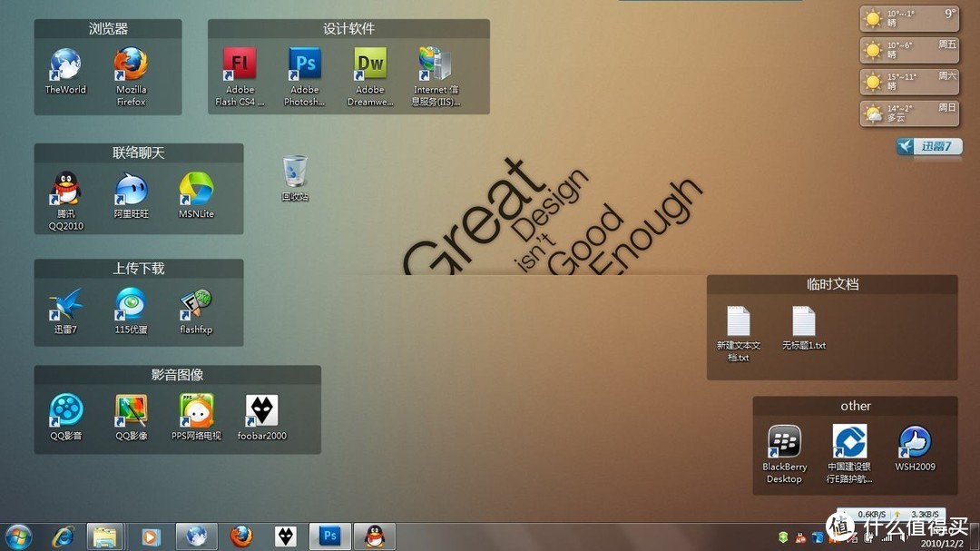This screenshot has width=980, height=551.
Task: Open Internet 信息服务(IIS) manager shortcut
Action: click(436, 76)
